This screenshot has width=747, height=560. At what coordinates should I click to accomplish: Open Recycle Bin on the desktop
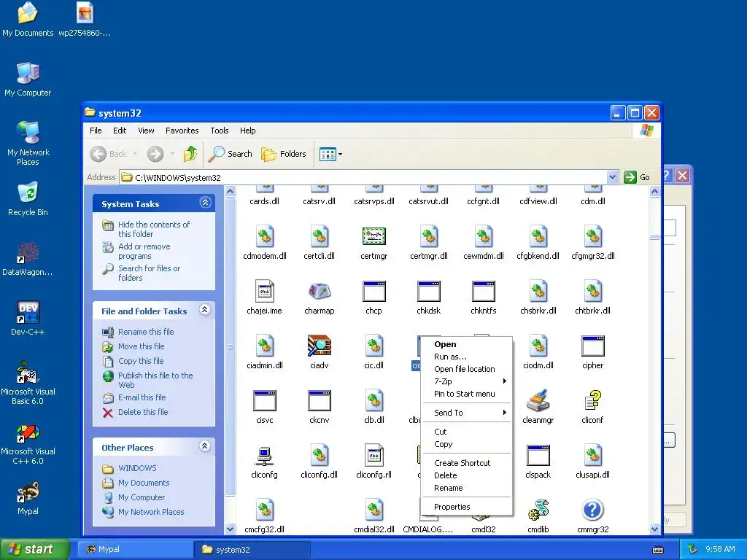point(28,199)
